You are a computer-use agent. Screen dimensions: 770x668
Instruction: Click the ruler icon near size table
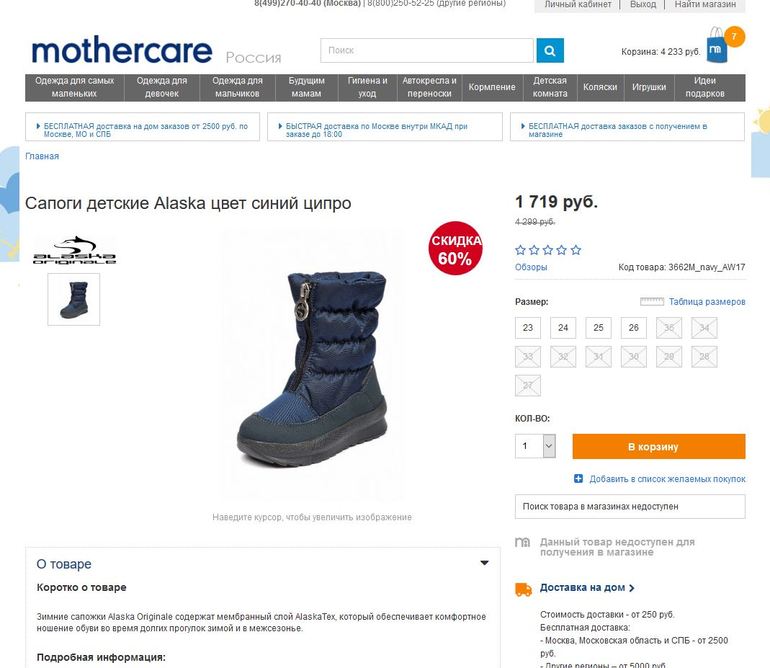(652, 302)
